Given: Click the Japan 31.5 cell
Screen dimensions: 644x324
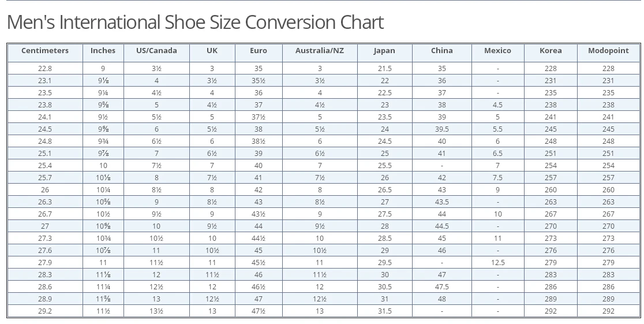Looking at the screenshot, I should [x=384, y=311].
